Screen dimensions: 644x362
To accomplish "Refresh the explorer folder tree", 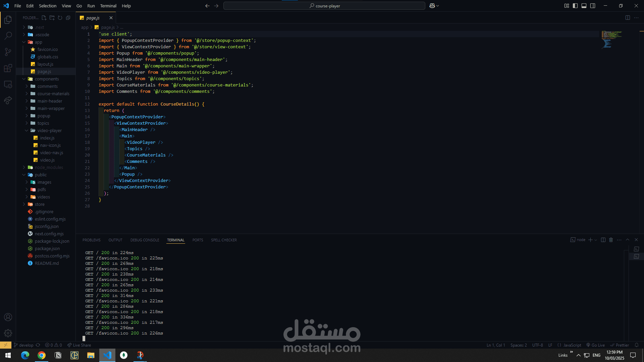I will coord(60,18).
